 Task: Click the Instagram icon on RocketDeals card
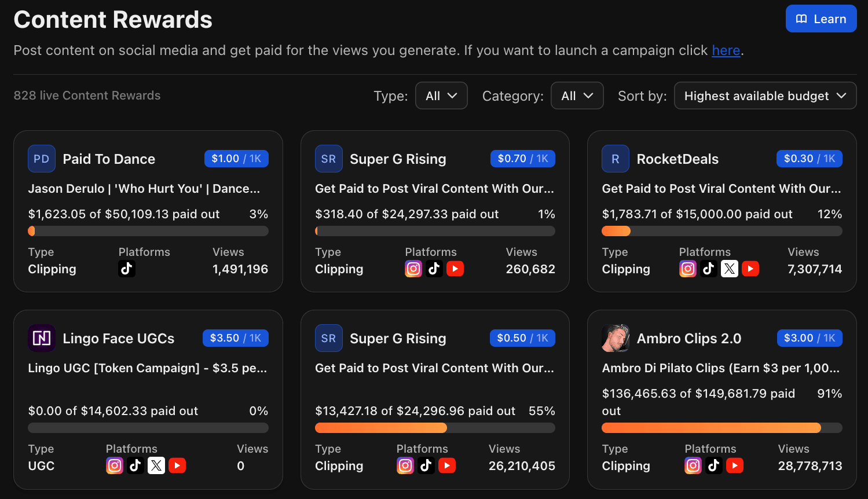[687, 269]
